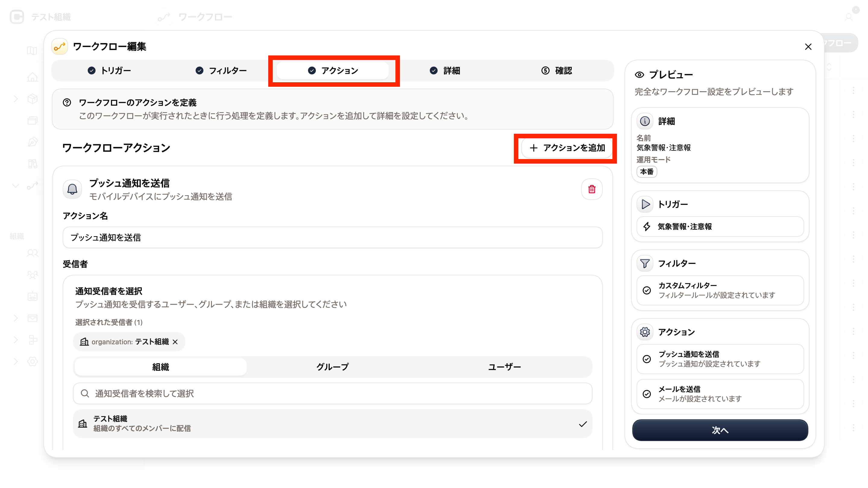
Task: Click the 通知受信者を検索して選択 search field
Action: pyautogui.click(x=332, y=393)
